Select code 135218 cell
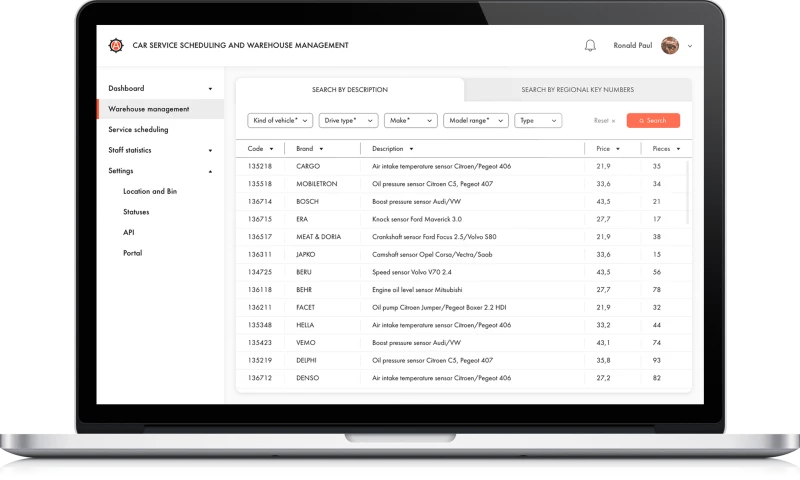The height and width of the screenshot is (480, 800). click(x=260, y=166)
